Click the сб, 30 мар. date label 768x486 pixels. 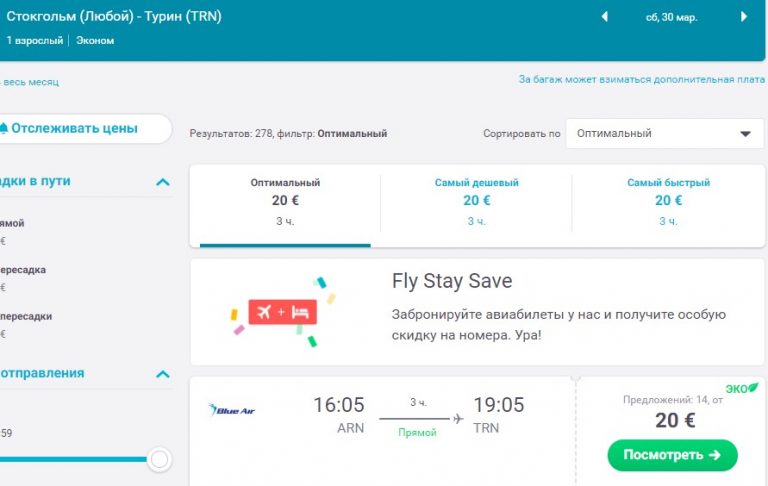[x=672, y=17]
